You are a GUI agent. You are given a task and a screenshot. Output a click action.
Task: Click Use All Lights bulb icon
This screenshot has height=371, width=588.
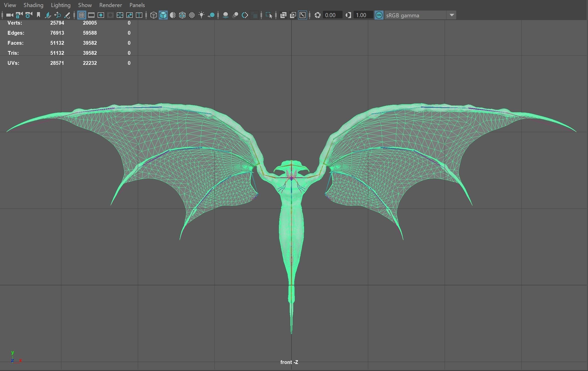[x=201, y=15]
